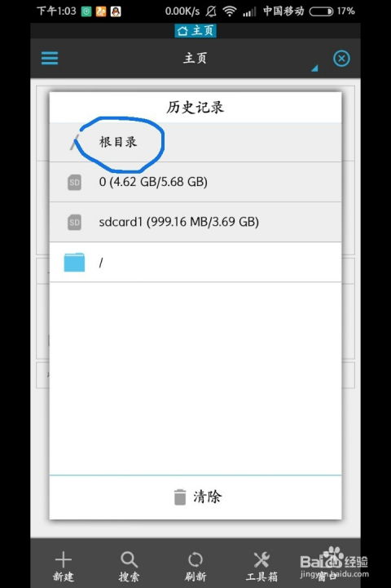Click the 主页 title in header
The width and height of the screenshot is (391, 588).
tap(195, 58)
